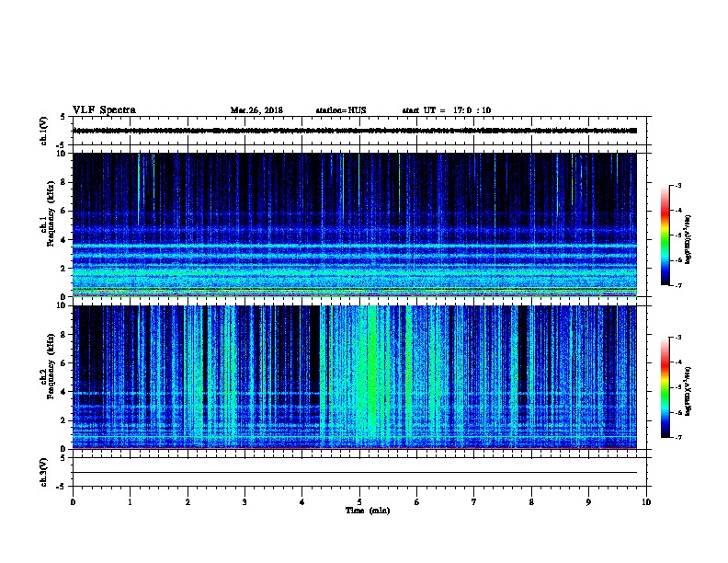Click the ch.1 spectrogram colorbar scale
The width and height of the screenshot is (728, 563).
pos(665,236)
